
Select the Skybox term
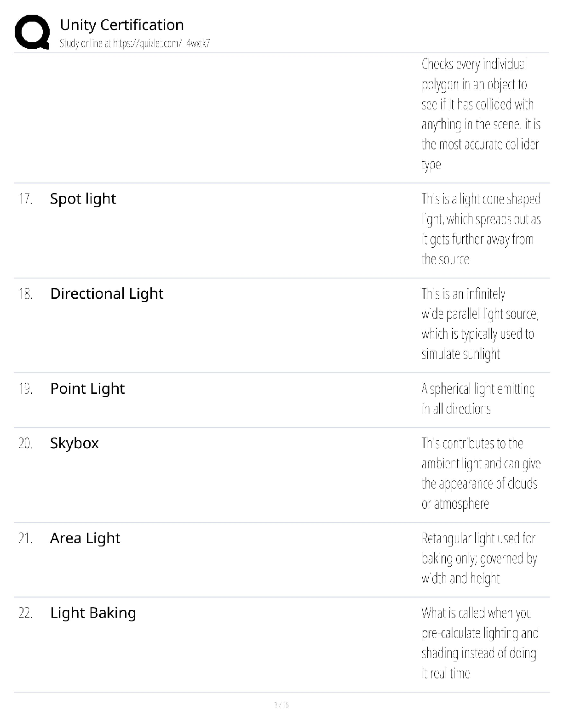[75, 443]
